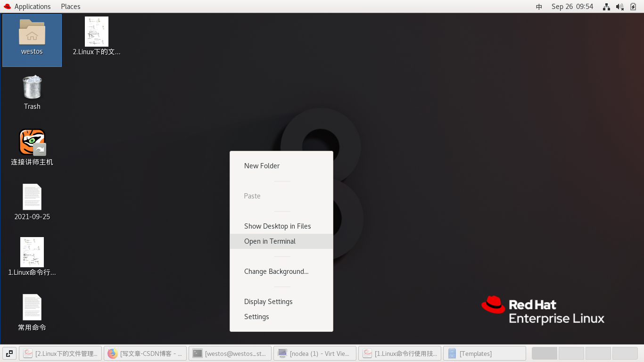Viewport: 644px width, 362px height.
Task: Select the 连接讲师主机 tiger shortcut icon
Action: (x=32, y=142)
